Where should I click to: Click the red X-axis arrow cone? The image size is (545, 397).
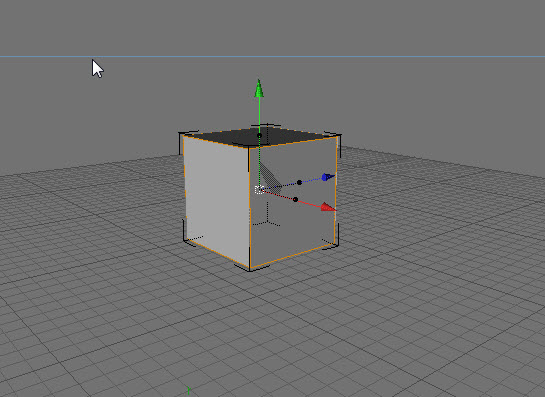click(328, 207)
